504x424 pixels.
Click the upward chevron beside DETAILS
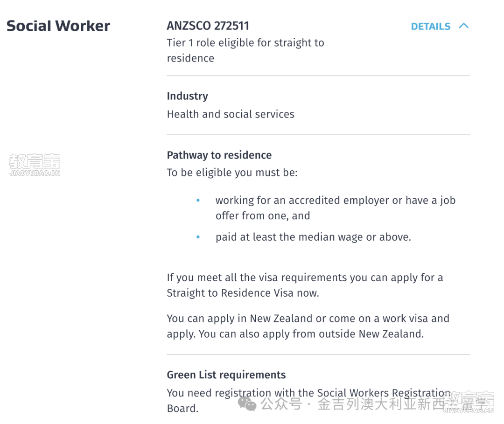coord(463,26)
